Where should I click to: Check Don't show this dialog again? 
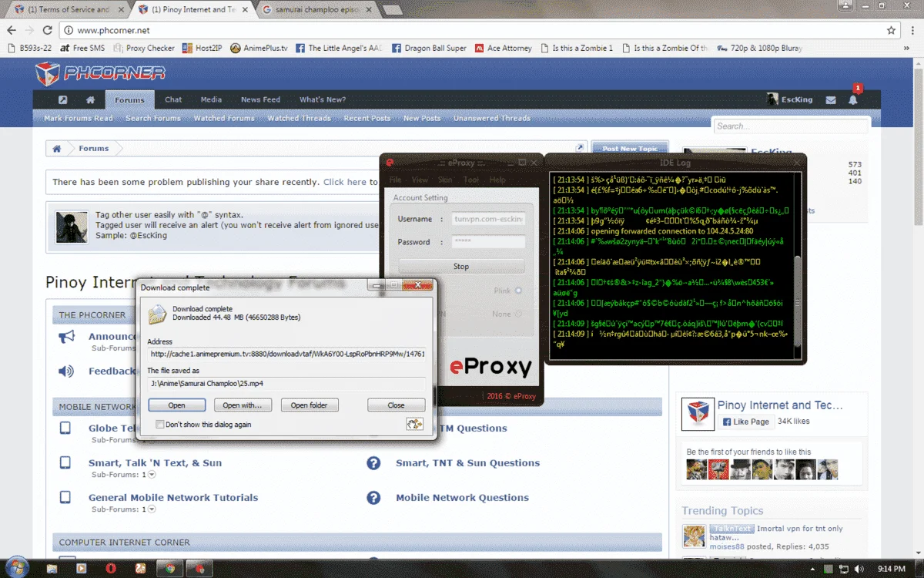[160, 424]
